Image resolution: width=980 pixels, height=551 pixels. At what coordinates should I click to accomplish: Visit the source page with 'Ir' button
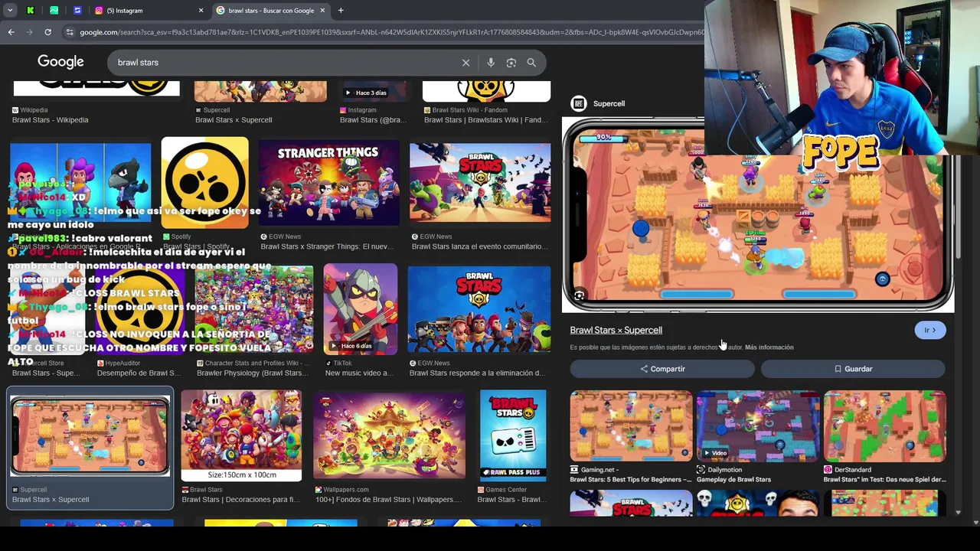tap(929, 331)
